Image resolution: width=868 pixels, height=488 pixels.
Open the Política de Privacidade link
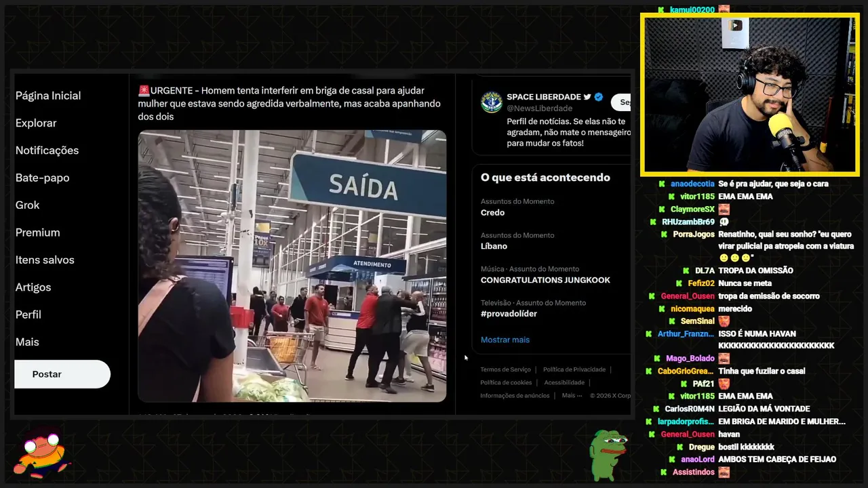[574, 369]
